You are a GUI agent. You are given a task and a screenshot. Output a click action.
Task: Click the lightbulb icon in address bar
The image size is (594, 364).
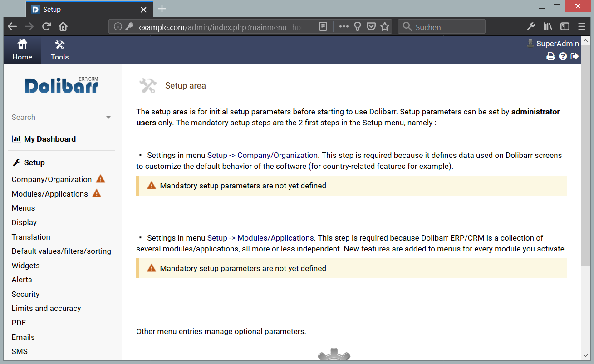(x=358, y=26)
